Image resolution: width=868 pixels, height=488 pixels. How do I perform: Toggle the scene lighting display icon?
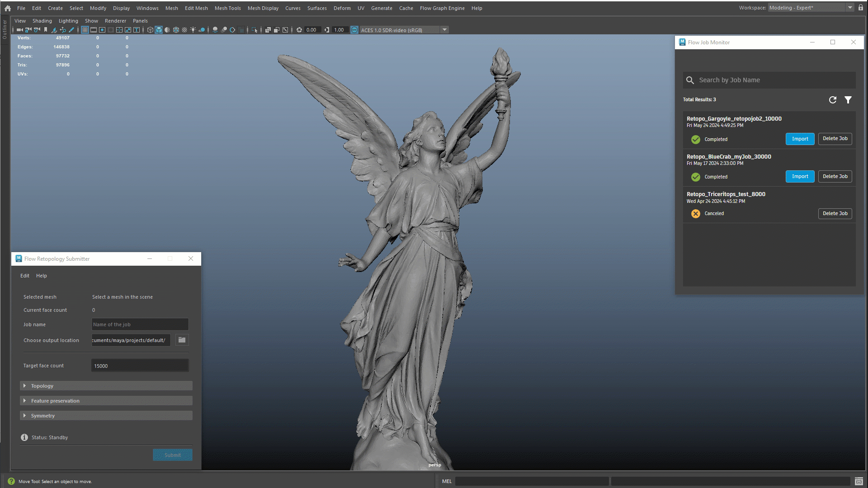[x=193, y=30]
